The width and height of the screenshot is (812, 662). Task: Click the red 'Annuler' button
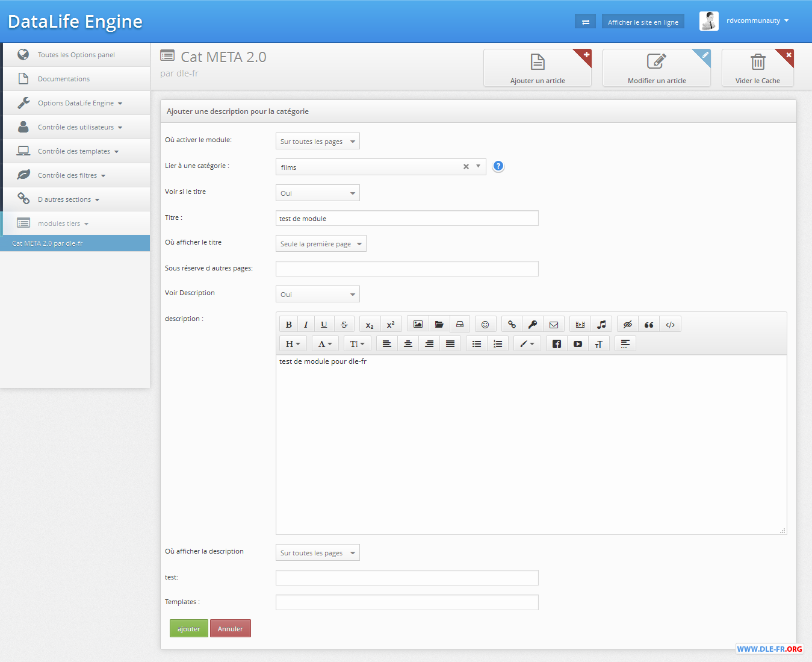pos(231,628)
